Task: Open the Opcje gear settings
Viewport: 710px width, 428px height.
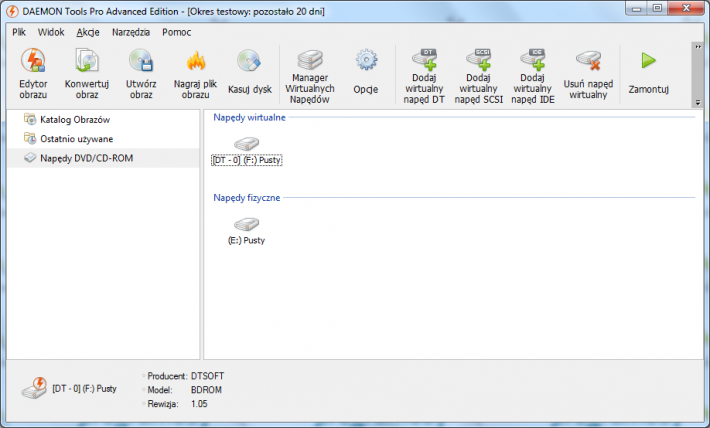Action: 366,74
